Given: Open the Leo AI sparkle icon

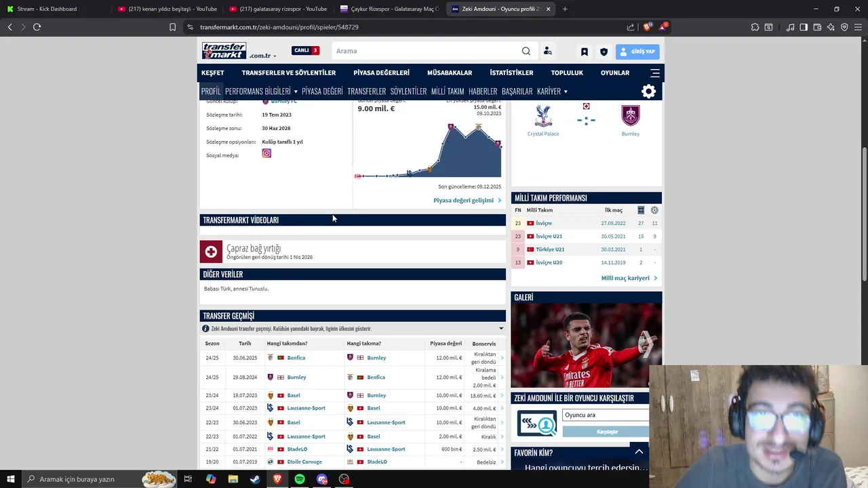Looking at the screenshot, I should tap(831, 27).
